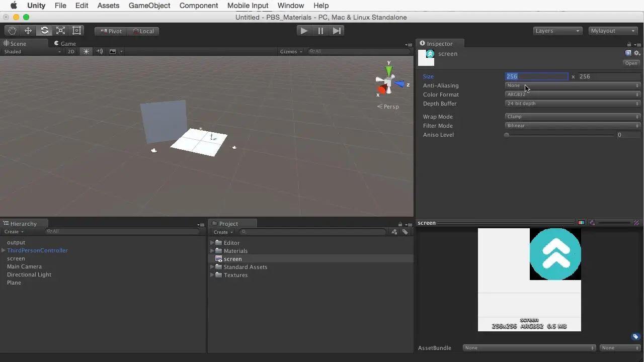Viewport: 644px width, 362px height.
Task: Select Main Camera in the Hierarchy
Action: pyautogui.click(x=24, y=266)
